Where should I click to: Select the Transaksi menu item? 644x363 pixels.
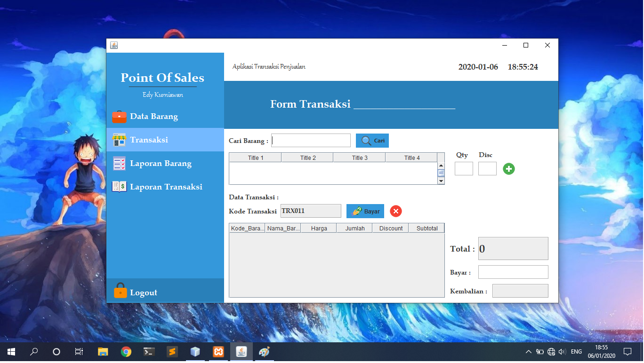pyautogui.click(x=165, y=140)
